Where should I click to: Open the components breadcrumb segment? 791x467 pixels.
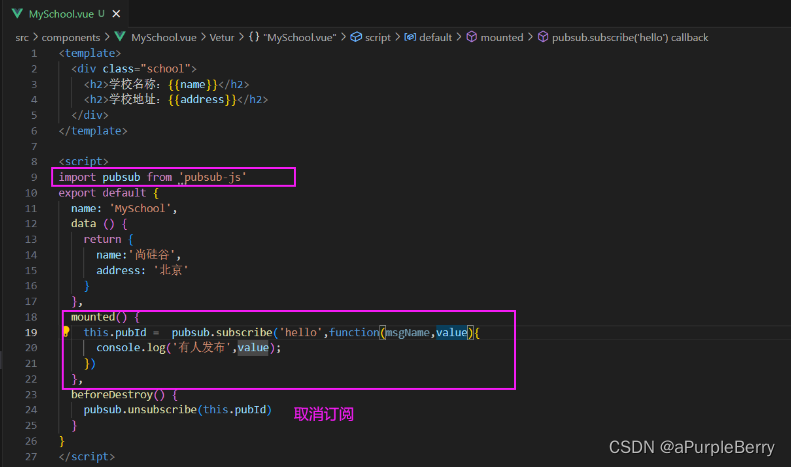[71, 37]
